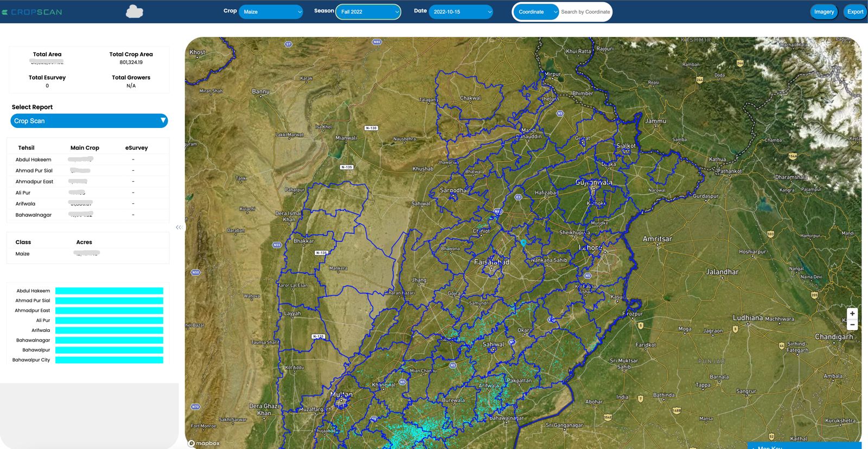Click the Mapbox logo attribution
The height and width of the screenshot is (449, 868).
pos(204,443)
